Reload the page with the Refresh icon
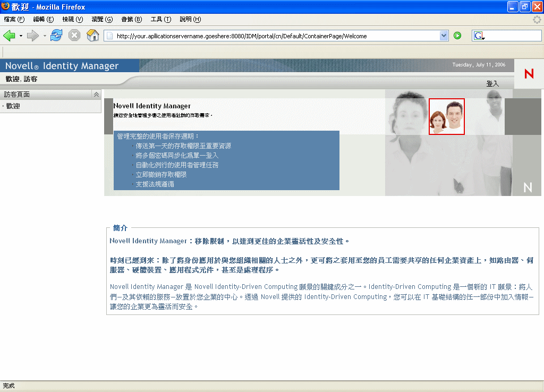Image resolution: width=544 pixels, height=392 pixels. tap(56, 36)
